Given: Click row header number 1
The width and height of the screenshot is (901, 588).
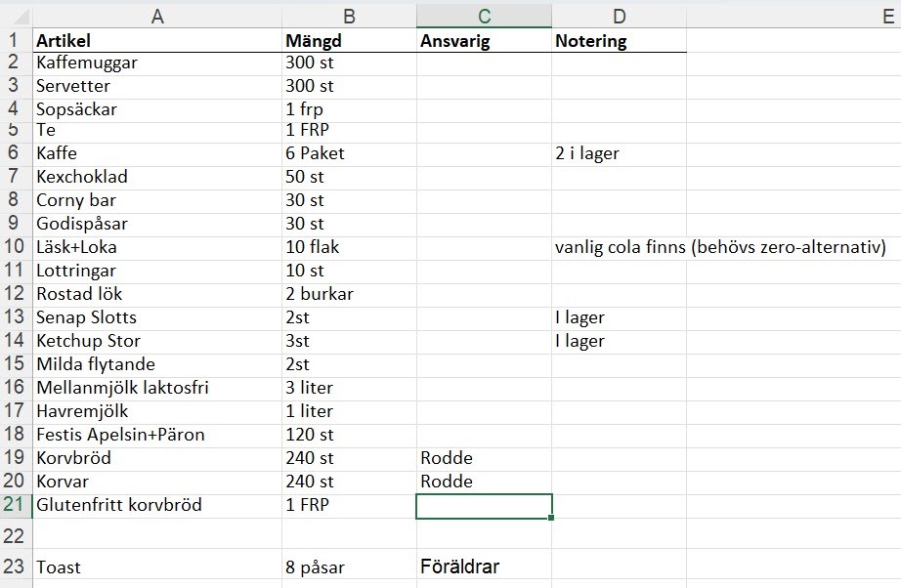Looking at the screenshot, I should [x=16, y=40].
